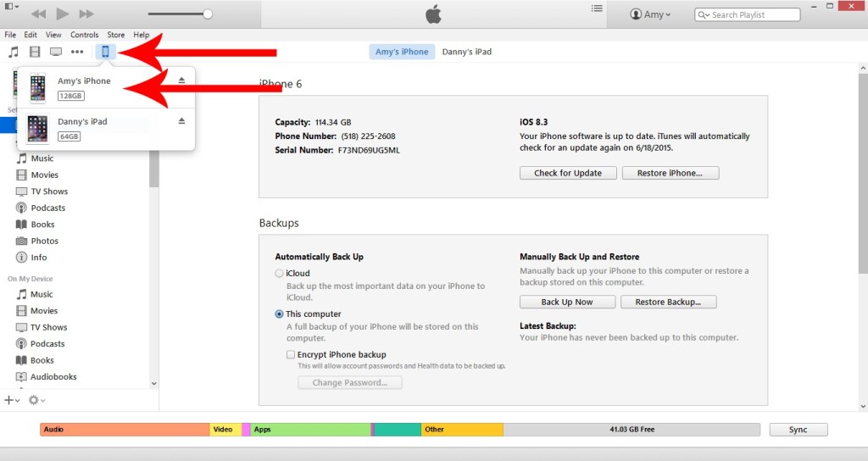
Task: Click the Video segment of storage bar
Action: tap(225, 430)
